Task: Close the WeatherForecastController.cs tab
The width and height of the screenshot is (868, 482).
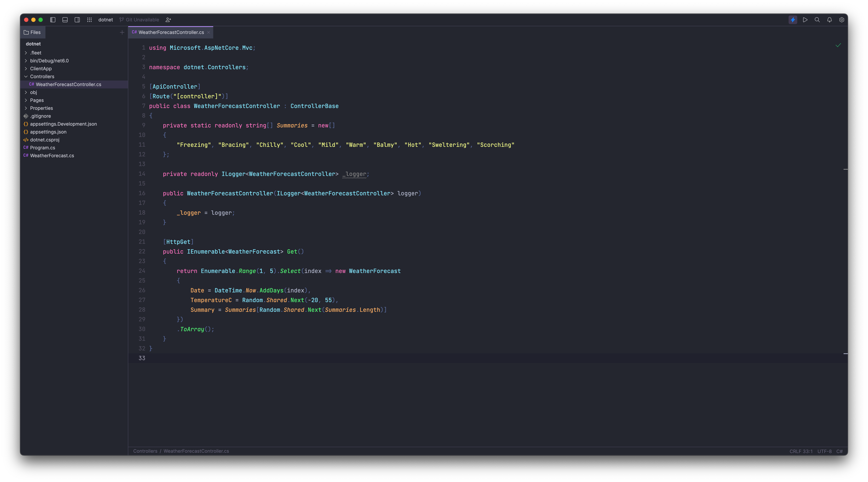Action: [x=209, y=32]
